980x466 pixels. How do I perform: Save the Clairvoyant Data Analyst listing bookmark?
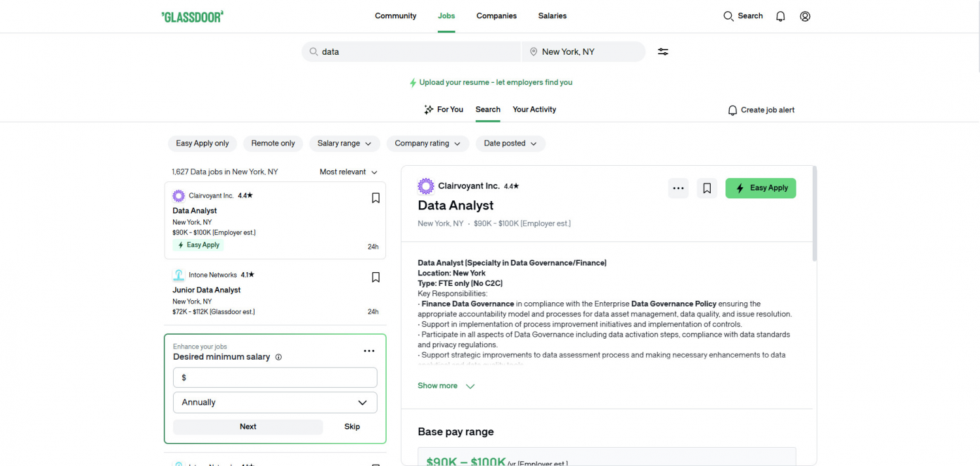tap(376, 198)
